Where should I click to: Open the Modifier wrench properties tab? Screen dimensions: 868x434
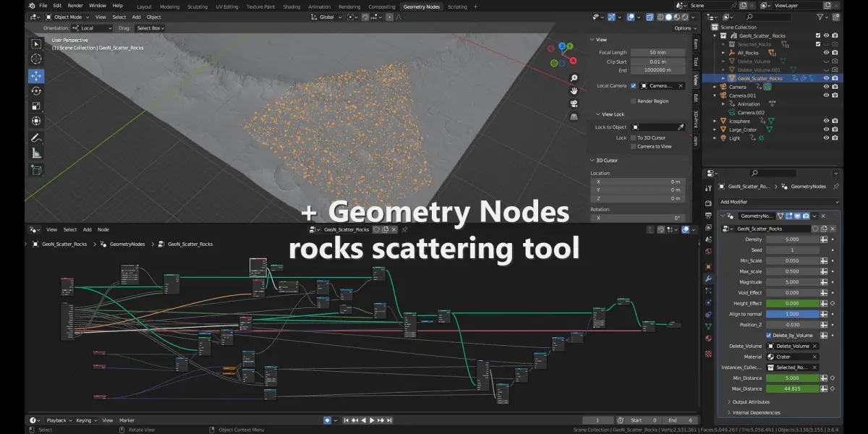(708, 278)
